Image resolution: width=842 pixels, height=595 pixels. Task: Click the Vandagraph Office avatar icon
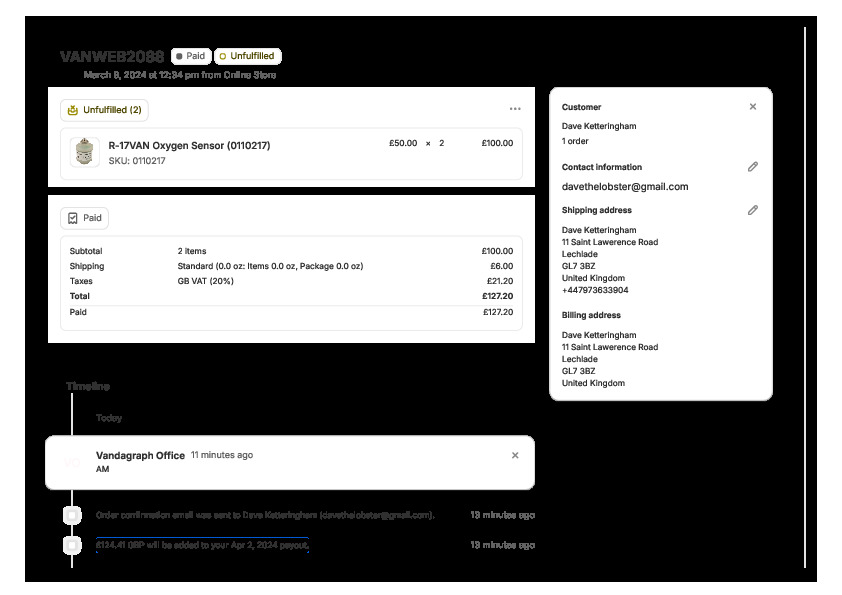(72, 462)
